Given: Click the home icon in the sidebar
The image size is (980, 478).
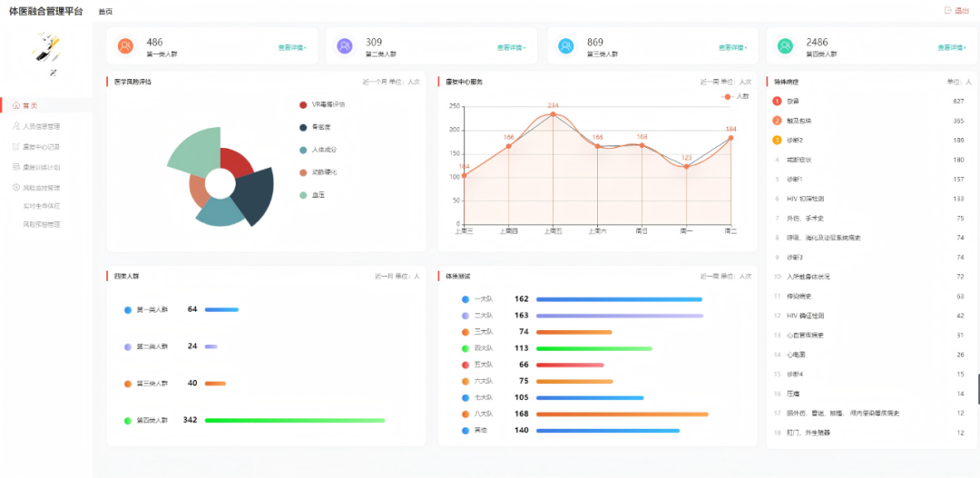Looking at the screenshot, I should [x=15, y=106].
